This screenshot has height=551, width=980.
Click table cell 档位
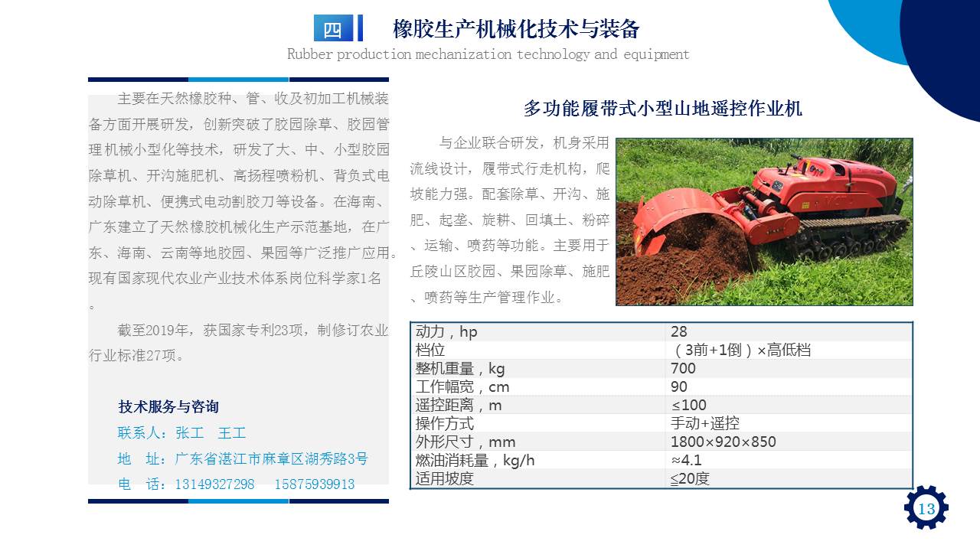(539, 350)
